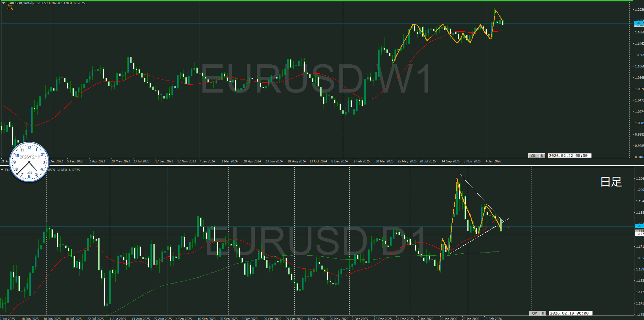
Task: Click the 2 Feb 2025 weekly time axis label
Action: pyautogui.click(x=361, y=161)
